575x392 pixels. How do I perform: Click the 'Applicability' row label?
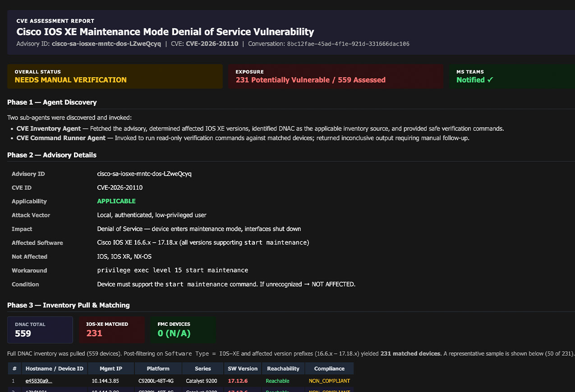[29, 201]
